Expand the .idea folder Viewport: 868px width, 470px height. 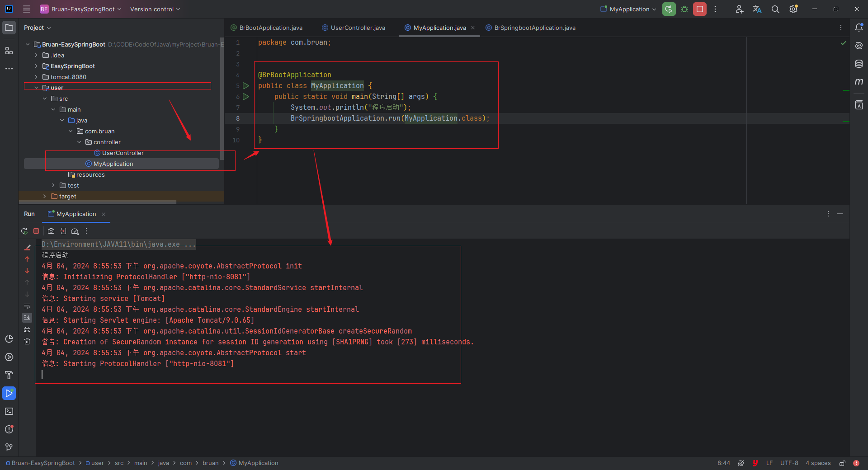(36, 55)
